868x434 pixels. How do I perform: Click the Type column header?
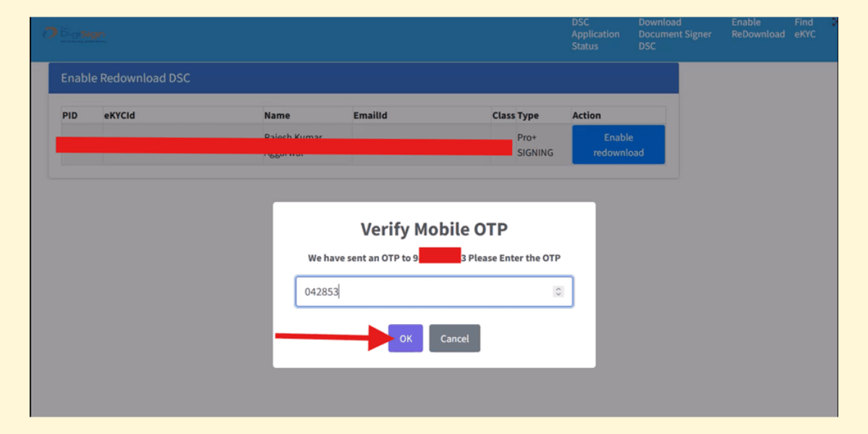[528, 115]
